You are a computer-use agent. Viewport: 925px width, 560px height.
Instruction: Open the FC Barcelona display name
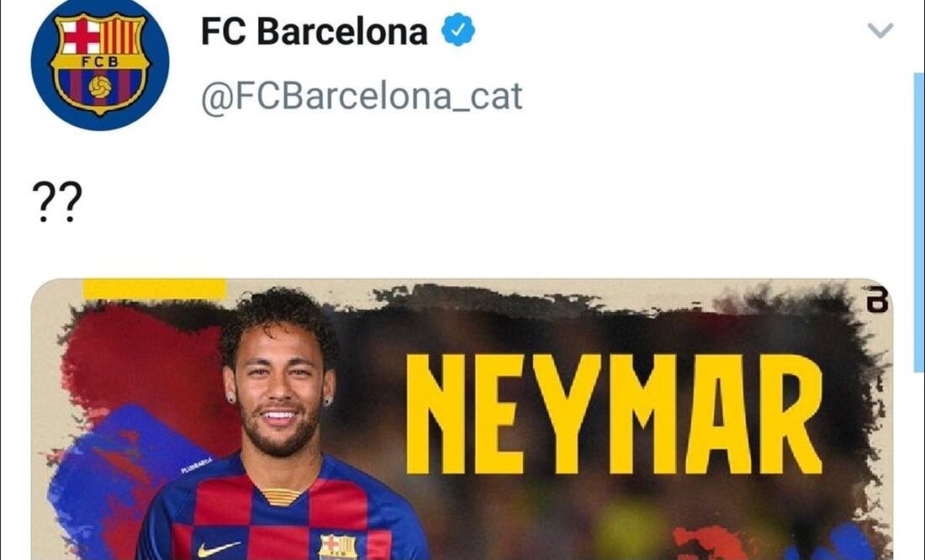[314, 30]
